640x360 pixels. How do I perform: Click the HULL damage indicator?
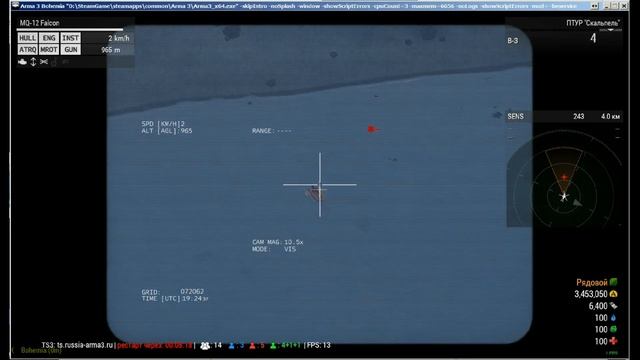[x=27, y=38]
